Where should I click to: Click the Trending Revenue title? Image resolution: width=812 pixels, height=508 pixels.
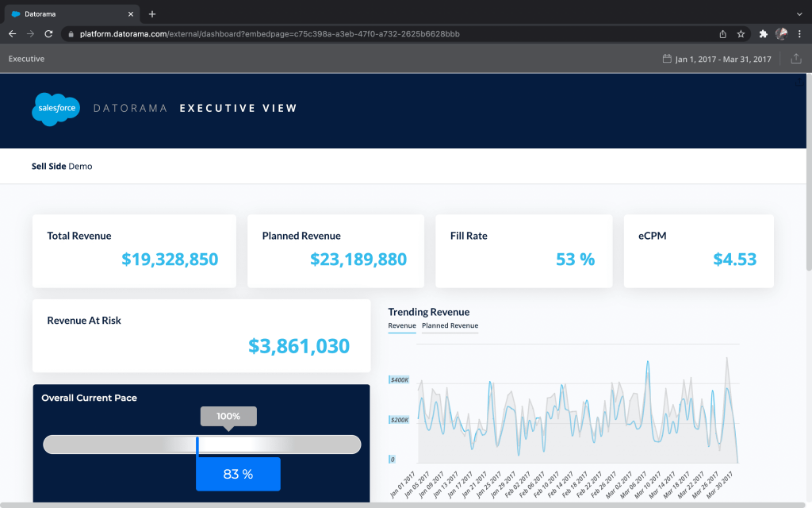[429, 312]
